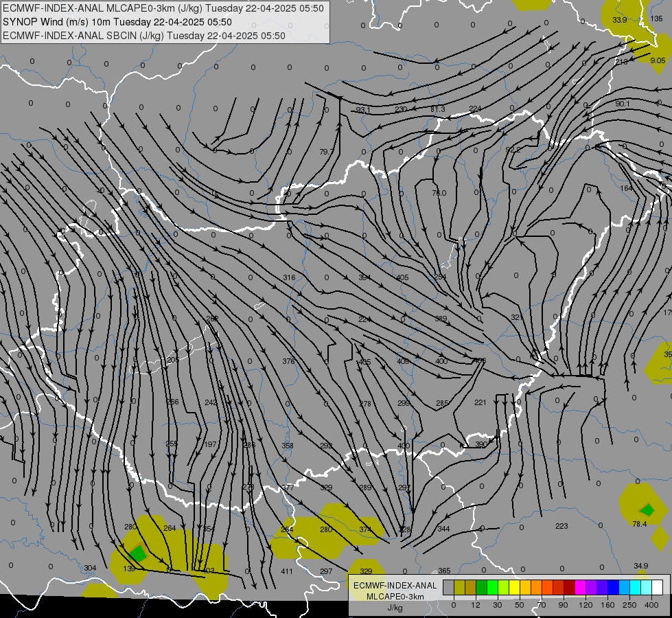Click the map value '316'
This screenshot has width=672, height=618.
(x=289, y=277)
